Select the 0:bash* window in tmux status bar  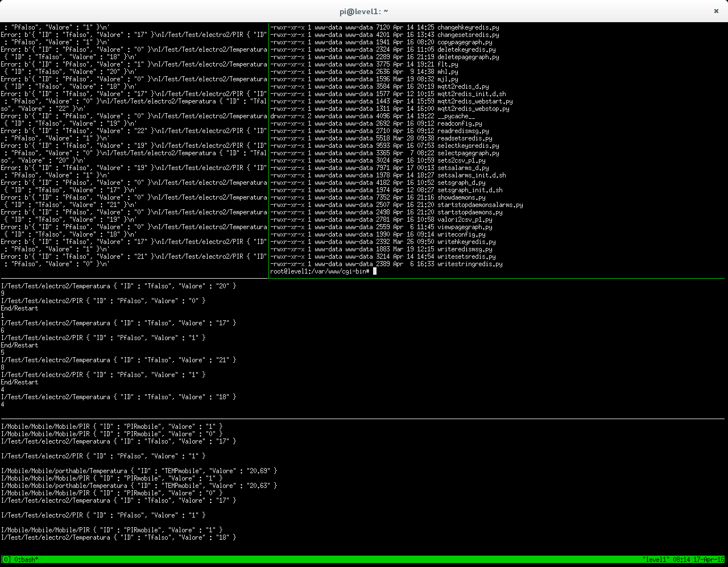(26, 560)
